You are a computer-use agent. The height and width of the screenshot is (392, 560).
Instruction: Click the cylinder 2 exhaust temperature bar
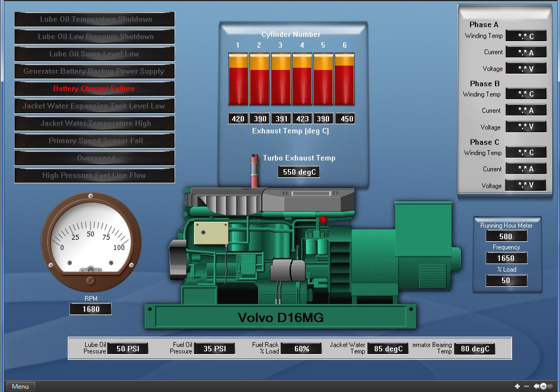(259, 79)
